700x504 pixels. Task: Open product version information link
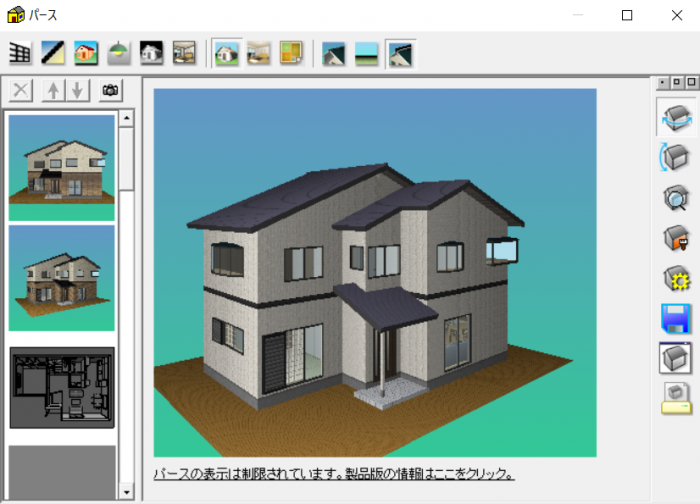click(x=334, y=474)
